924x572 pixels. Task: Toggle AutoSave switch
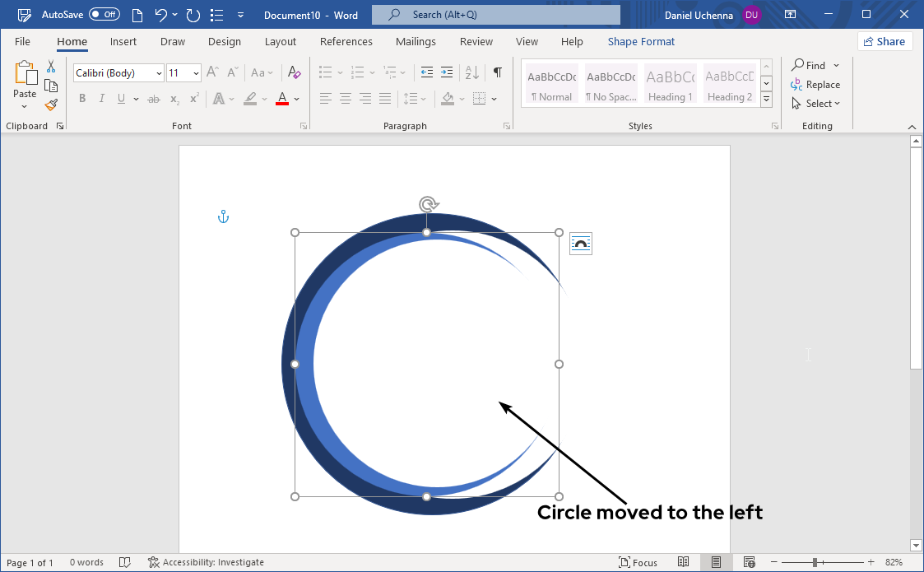pyautogui.click(x=104, y=15)
